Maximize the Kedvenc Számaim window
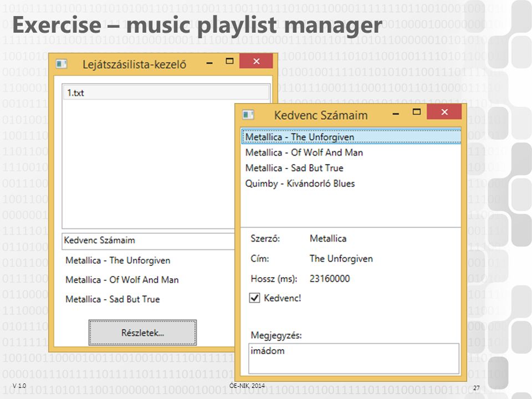The height and width of the screenshot is (399, 532). coord(417,112)
